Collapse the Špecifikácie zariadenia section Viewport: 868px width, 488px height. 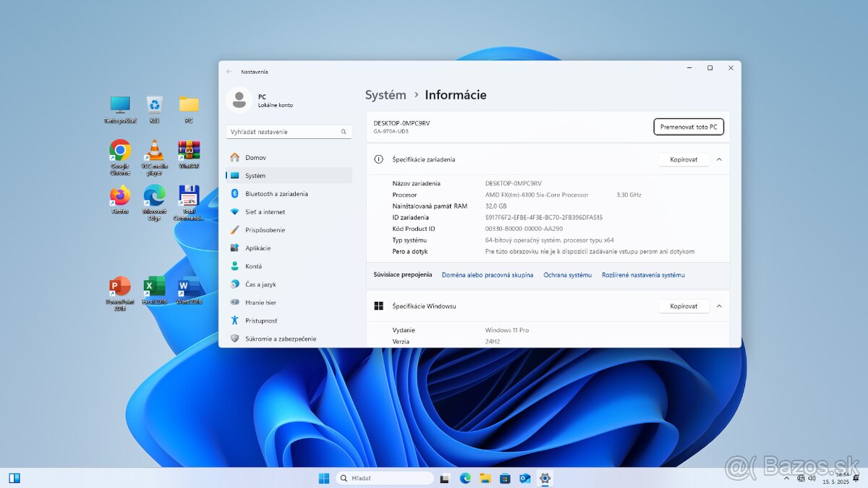[x=719, y=159]
